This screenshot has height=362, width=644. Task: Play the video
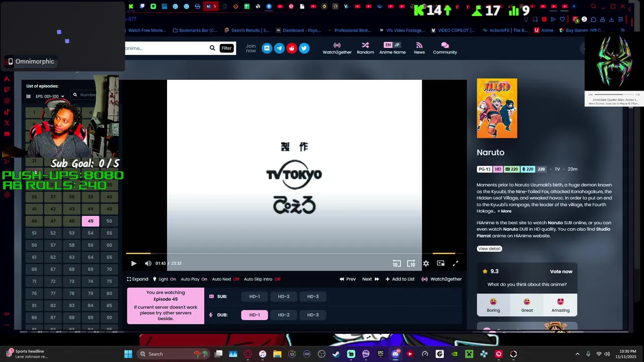click(134, 263)
